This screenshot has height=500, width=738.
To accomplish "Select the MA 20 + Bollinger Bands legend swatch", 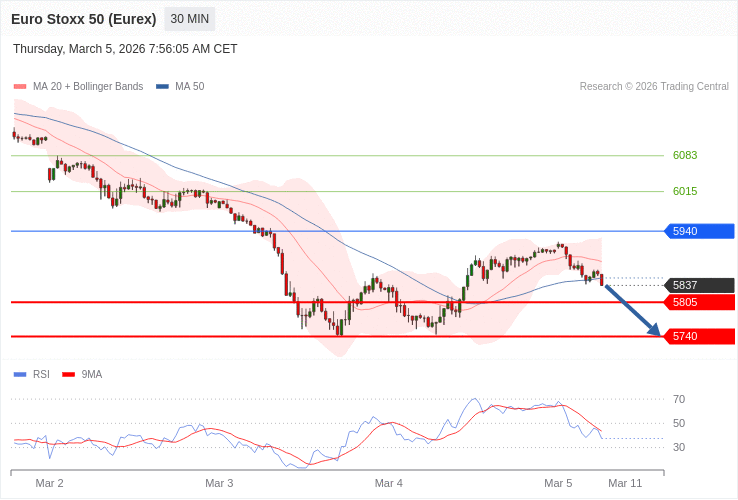I will pyautogui.click(x=20, y=87).
